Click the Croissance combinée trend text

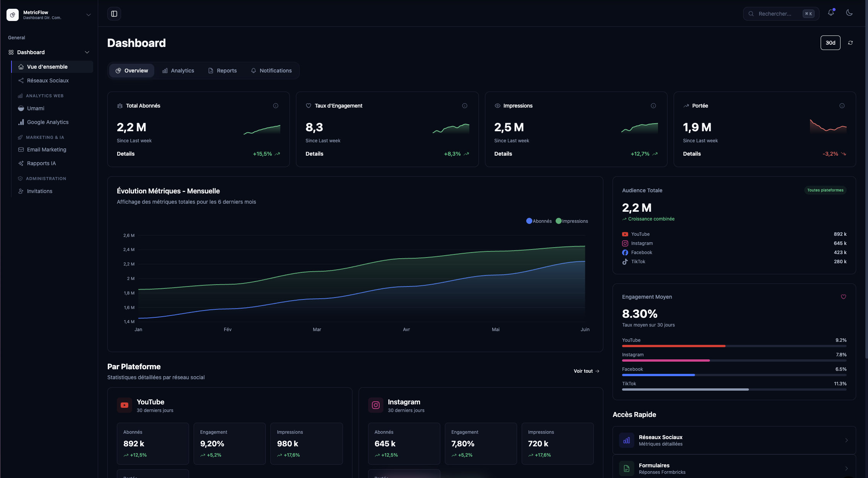click(651, 219)
